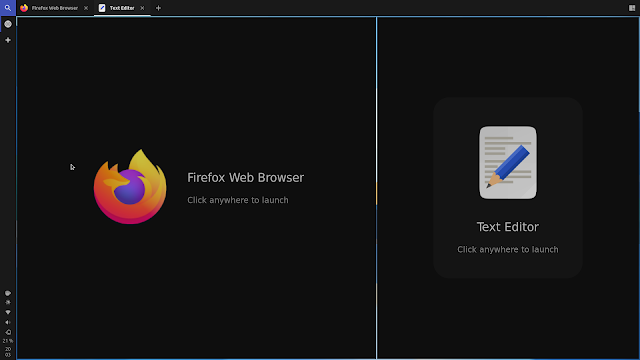Click the Firefox Web Browser title text
The image size is (640, 360).
coord(245,178)
